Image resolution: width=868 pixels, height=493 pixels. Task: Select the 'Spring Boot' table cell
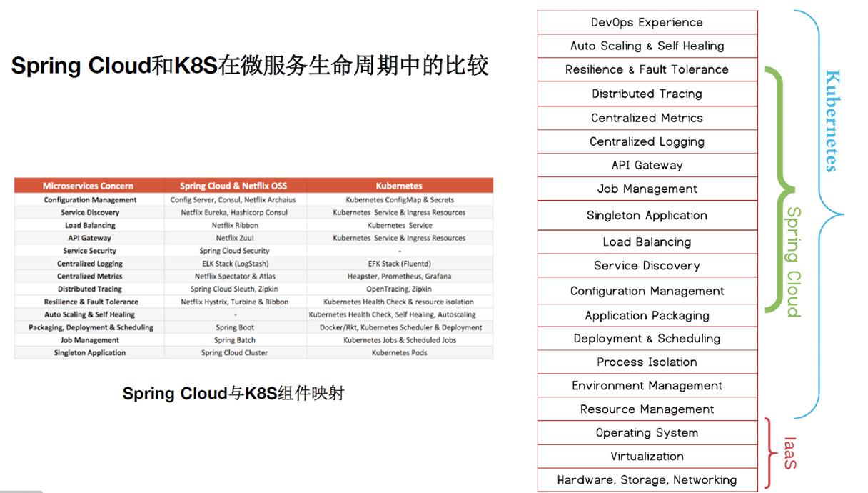coord(235,327)
